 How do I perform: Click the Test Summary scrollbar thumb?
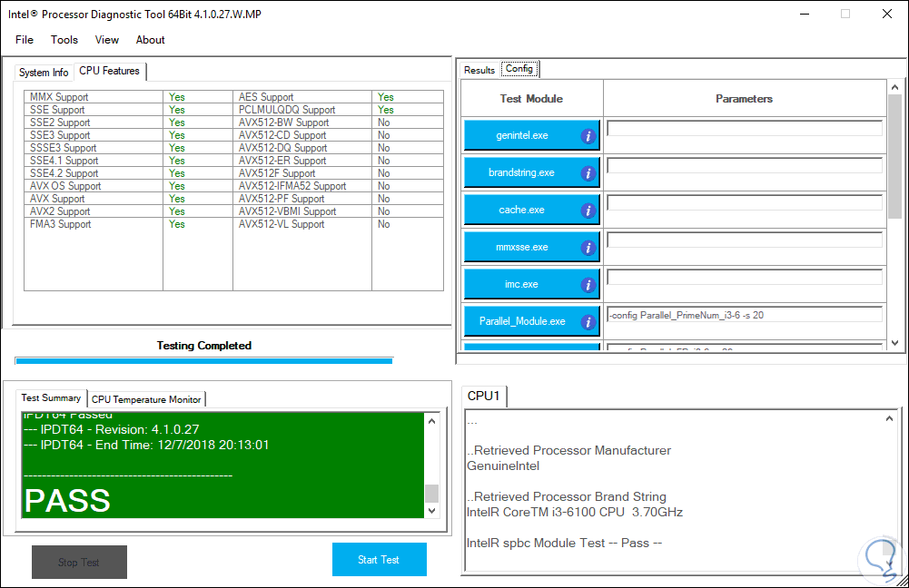coord(432,493)
